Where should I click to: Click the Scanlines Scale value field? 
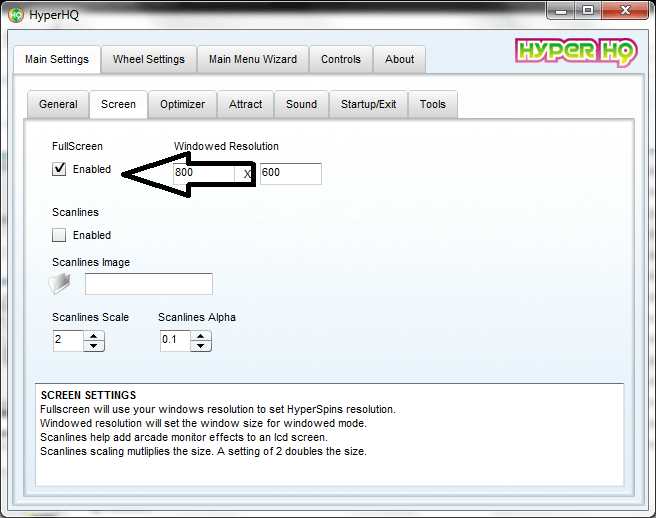pyautogui.click(x=68, y=341)
